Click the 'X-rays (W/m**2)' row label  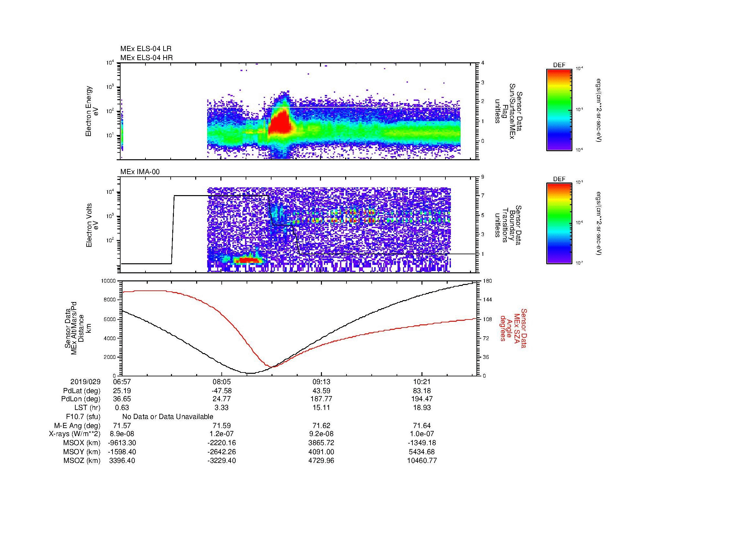pos(74,434)
